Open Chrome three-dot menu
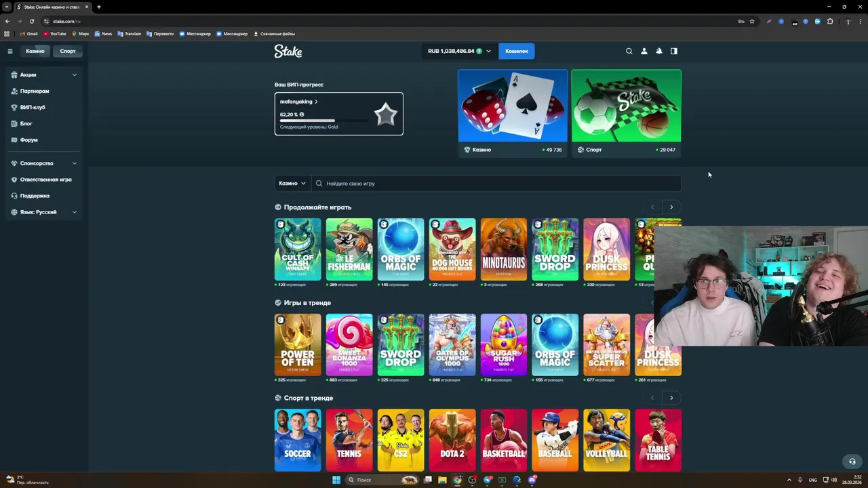 tap(860, 21)
